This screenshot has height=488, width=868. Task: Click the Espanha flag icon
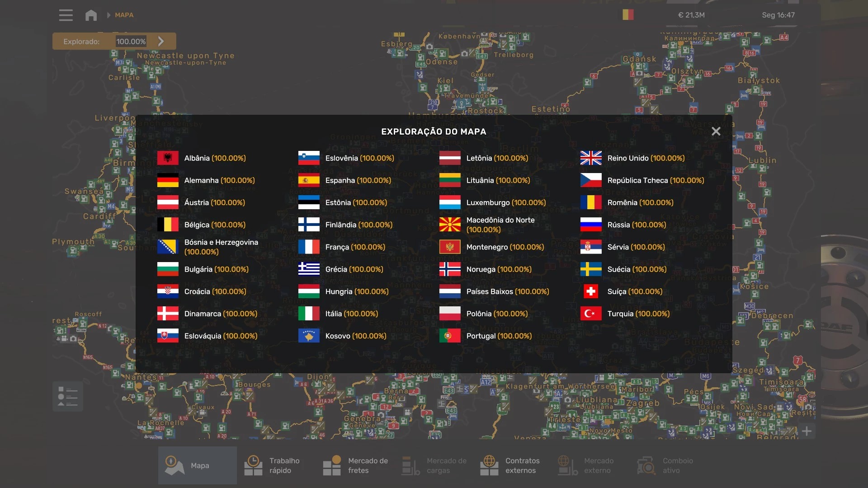tap(309, 180)
